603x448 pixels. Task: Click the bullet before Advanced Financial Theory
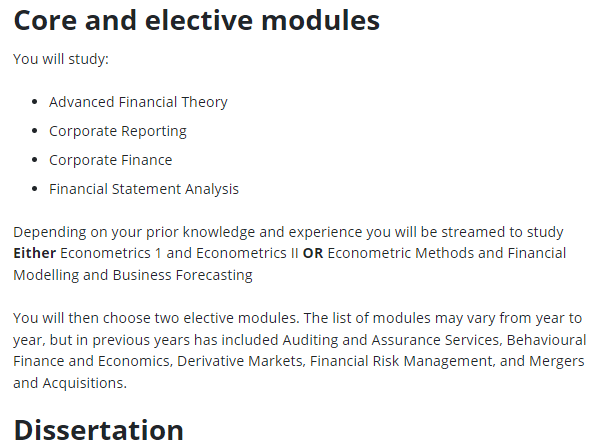[35, 102]
